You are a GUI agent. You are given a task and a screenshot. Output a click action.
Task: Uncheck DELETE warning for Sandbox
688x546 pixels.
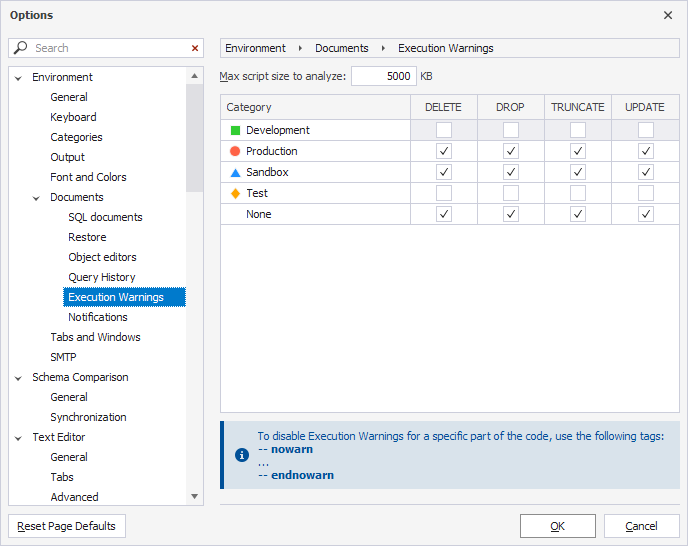pos(444,172)
